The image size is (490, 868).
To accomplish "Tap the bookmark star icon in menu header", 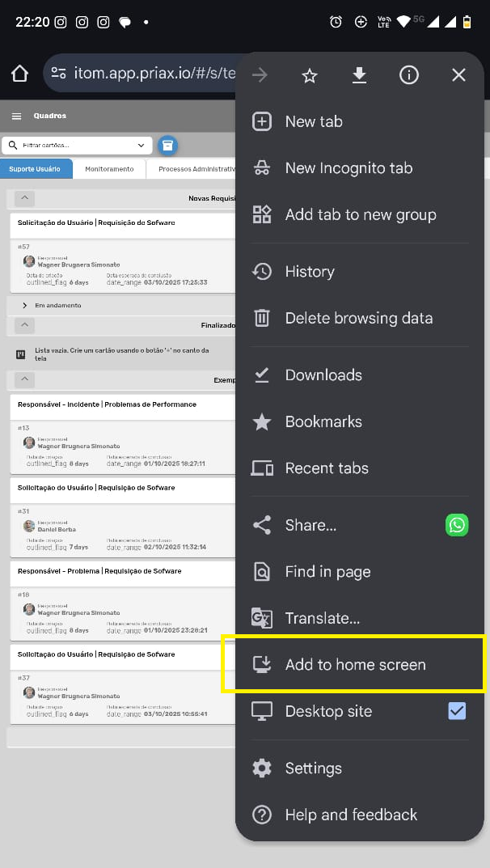I will pyautogui.click(x=309, y=75).
